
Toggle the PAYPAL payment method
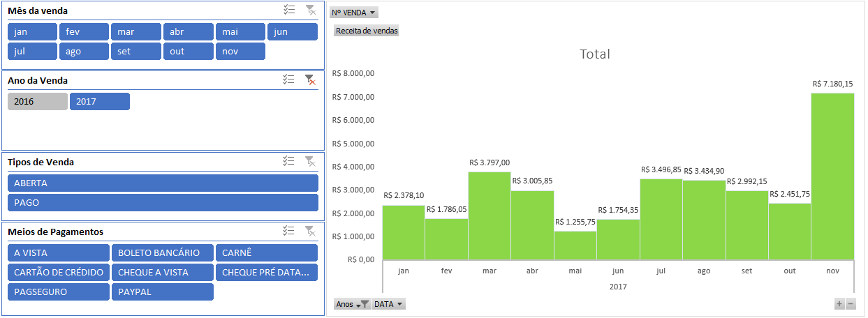coord(162,292)
